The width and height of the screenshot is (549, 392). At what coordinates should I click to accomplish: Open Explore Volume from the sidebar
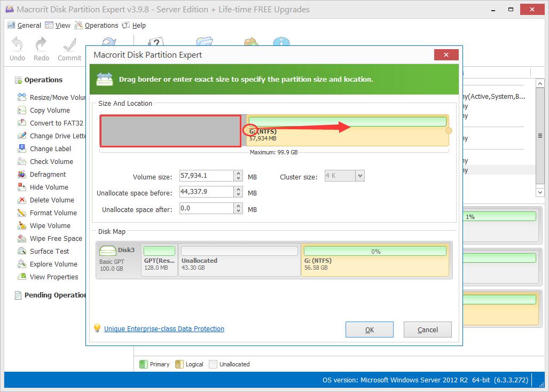21,264
